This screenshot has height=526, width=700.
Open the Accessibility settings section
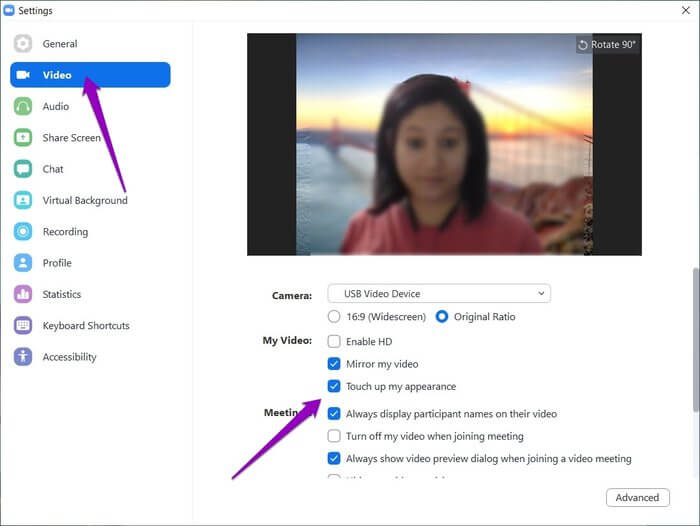click(69, 357)
